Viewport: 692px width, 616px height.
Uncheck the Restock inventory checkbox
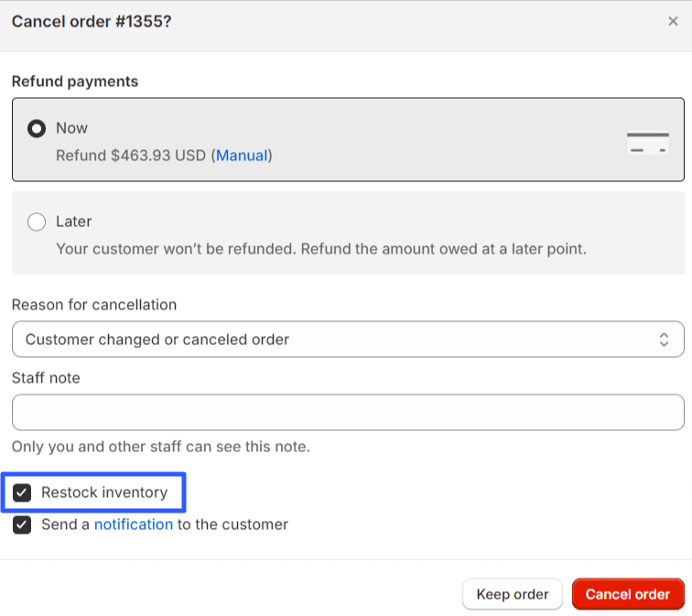pos(22,492)
